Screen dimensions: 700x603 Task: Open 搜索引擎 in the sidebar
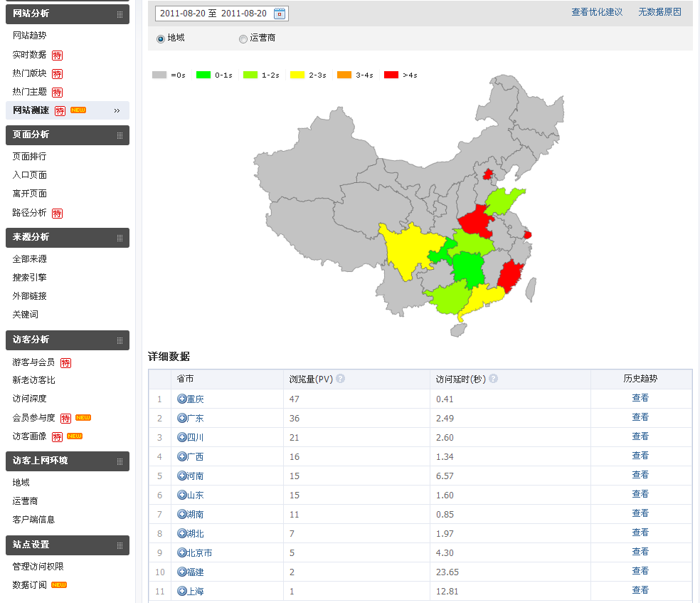tap(29, 278)
